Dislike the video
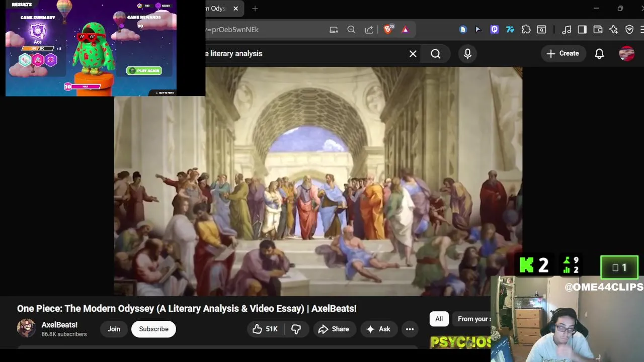Screen dimensions: 644x362 click(296, 329)
